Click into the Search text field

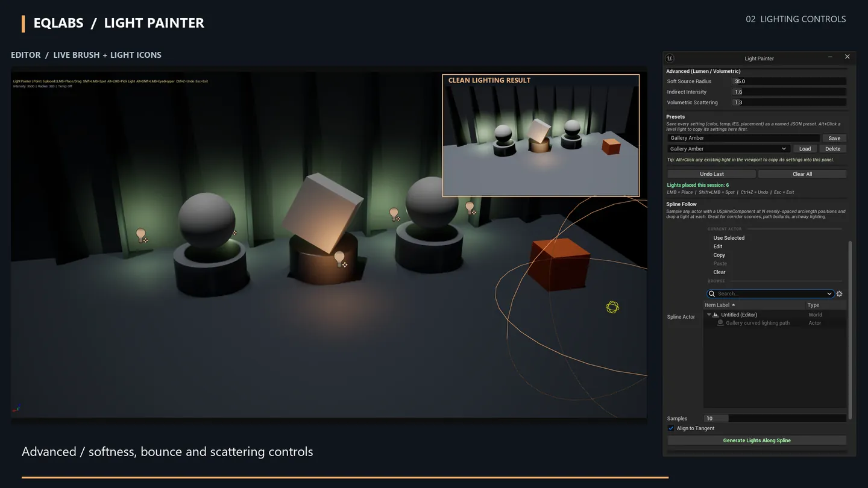tap(770, 294)
